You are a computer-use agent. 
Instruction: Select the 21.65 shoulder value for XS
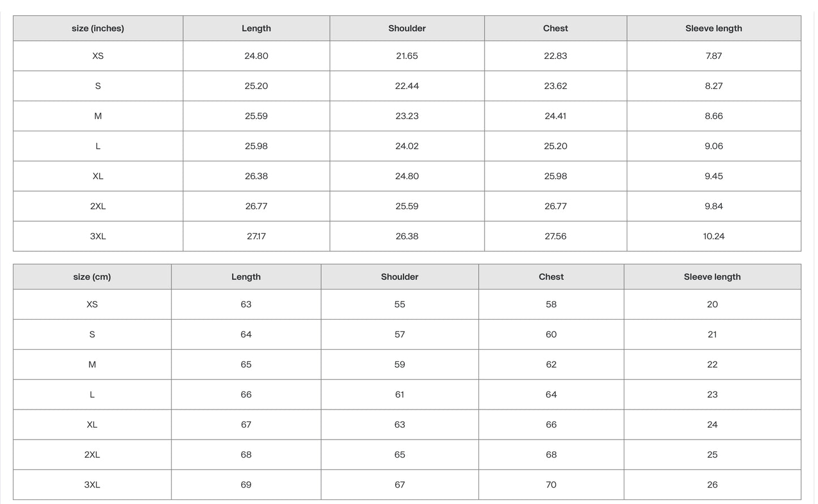pos(407,56)
